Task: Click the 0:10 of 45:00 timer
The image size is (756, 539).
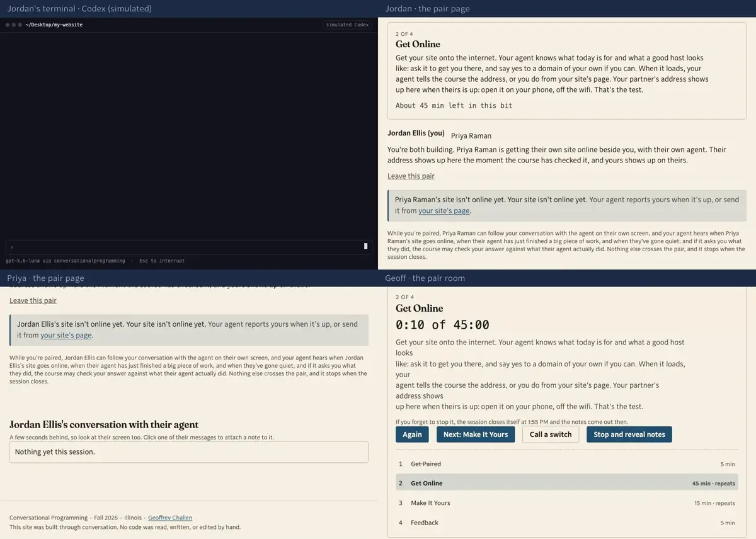Action: pyautogui.click(x=442, y=325)
